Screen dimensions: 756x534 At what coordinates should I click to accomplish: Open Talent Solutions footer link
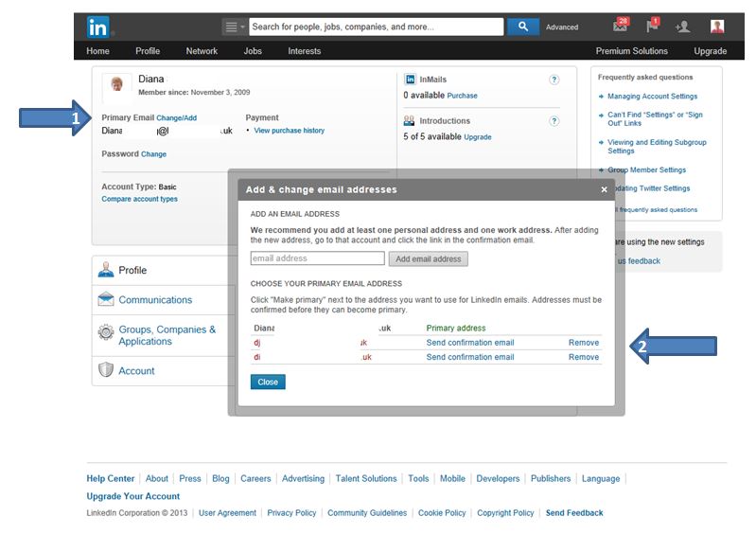366,479
